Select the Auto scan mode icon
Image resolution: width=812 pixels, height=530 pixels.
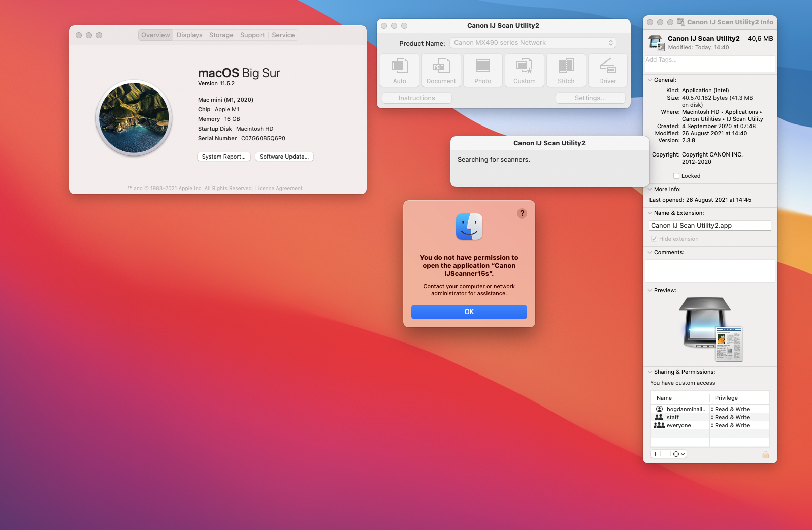point(400,70)
